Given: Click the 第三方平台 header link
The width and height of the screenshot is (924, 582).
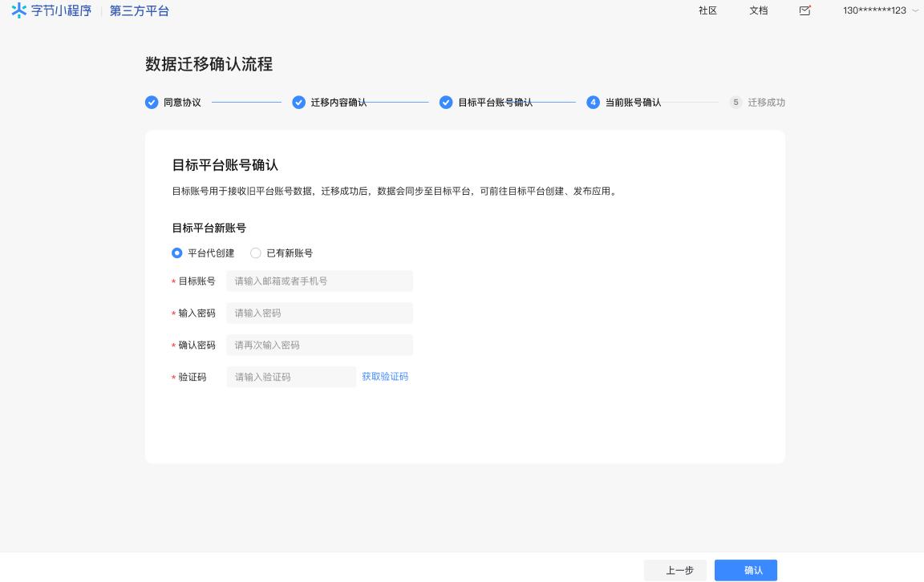Looking at the screenshot, I should tap(140, 10).
